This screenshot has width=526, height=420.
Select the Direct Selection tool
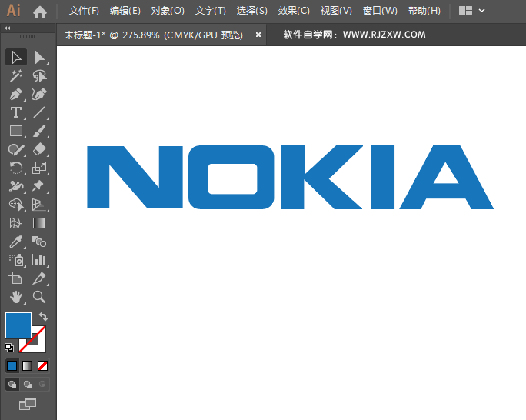39,58
